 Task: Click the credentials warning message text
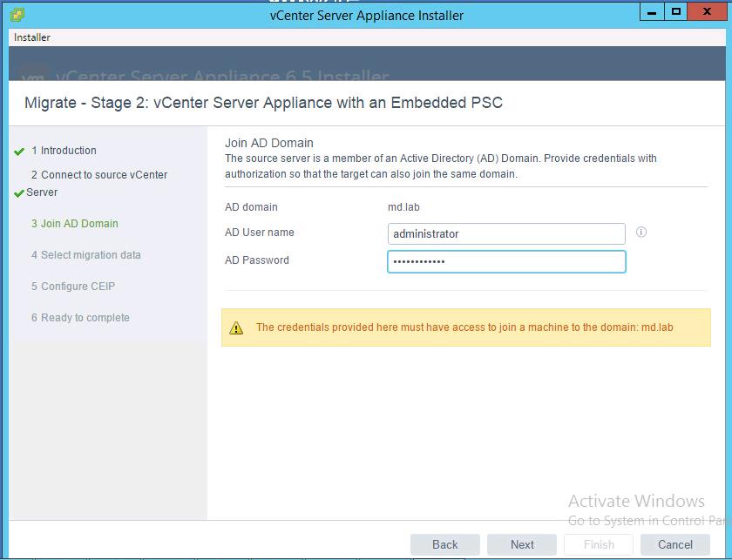tap(464, 327)
